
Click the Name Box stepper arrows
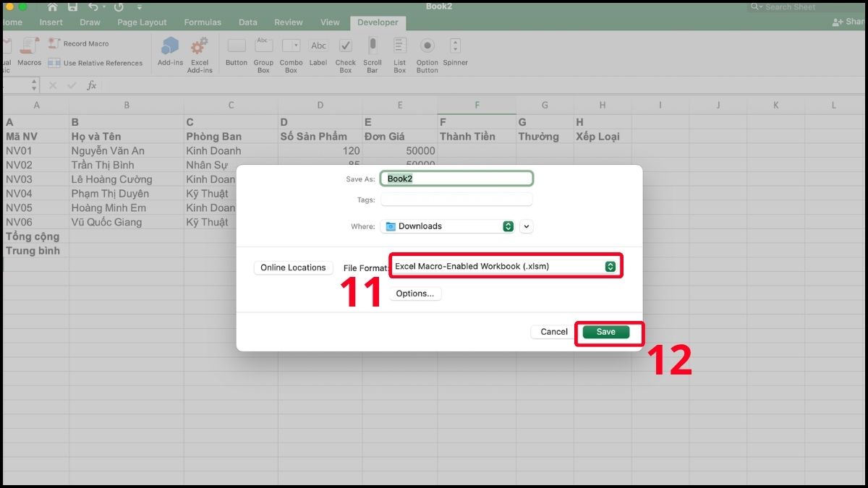34,85
